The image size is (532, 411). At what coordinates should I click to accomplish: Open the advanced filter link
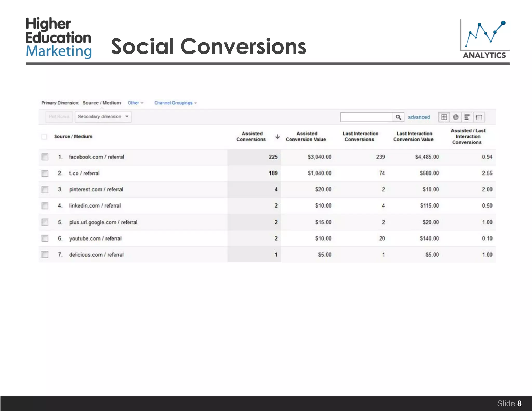coord(419,117)
